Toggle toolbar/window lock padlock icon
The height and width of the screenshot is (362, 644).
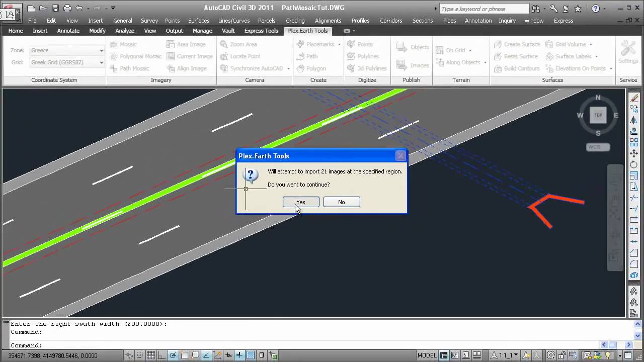click(562, 355)
